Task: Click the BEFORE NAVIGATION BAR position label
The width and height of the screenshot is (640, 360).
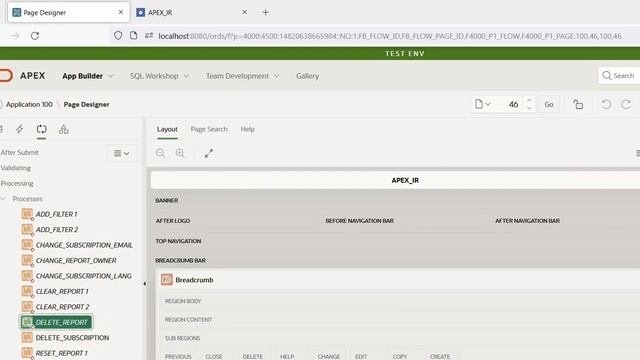Action: 359,220
